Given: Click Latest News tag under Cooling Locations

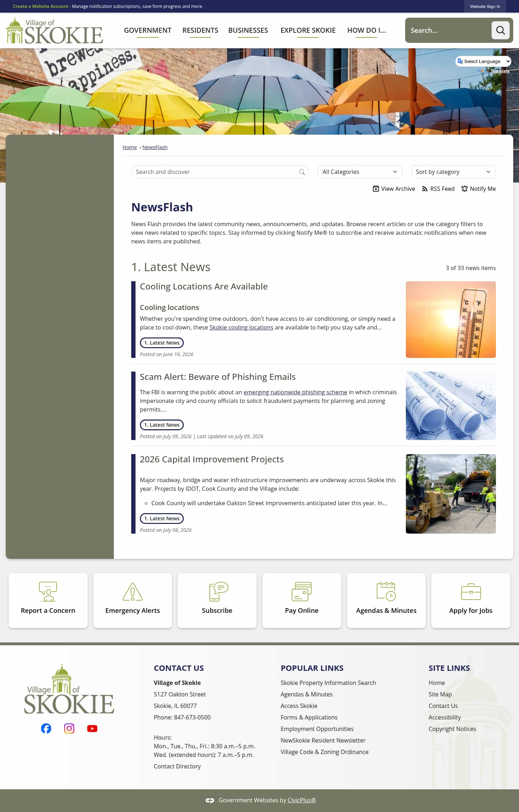Looking at the screenshot, I should (162, 343).
